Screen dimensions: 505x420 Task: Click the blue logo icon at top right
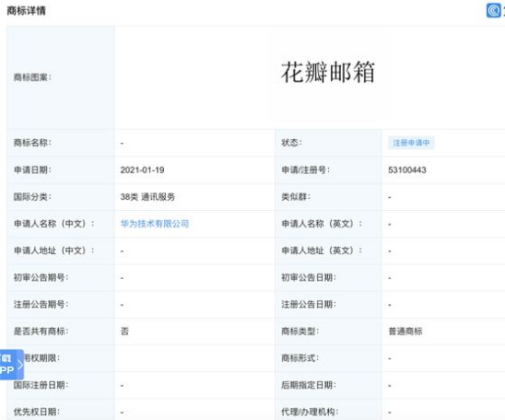pos(493,11)
